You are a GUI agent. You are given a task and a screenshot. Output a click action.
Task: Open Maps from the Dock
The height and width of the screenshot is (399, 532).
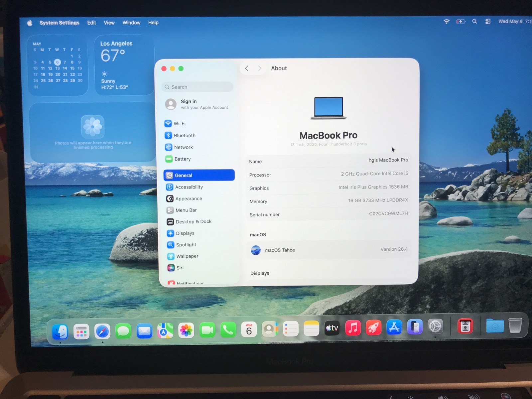tap(165, 331)
